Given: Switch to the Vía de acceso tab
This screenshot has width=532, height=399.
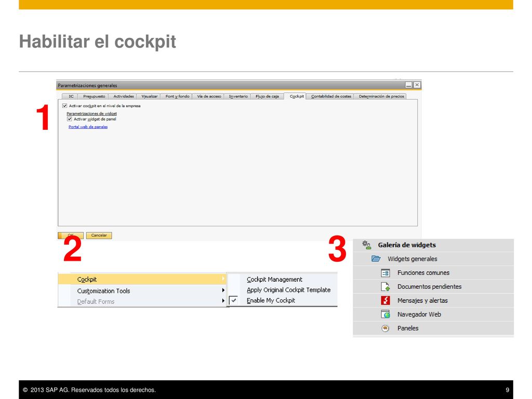Looking at the screenshot, I should click(x=209, y=96).
